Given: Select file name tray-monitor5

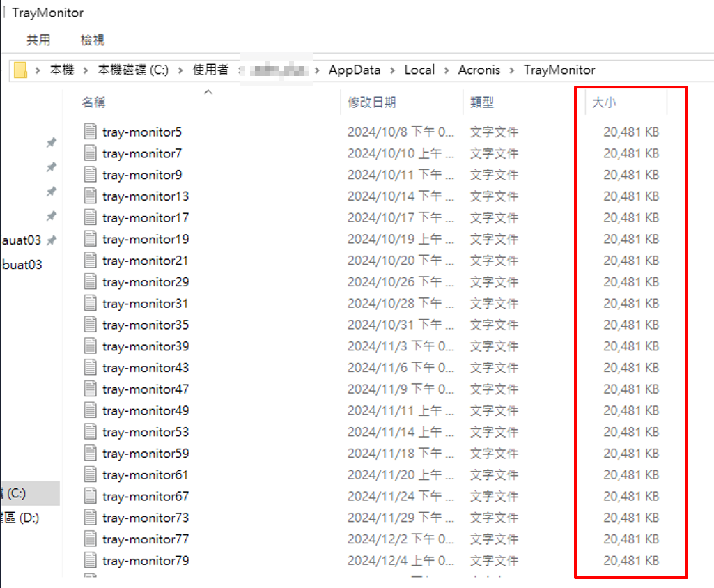Looking at the screenshot, I should click(x=142, y=132).
